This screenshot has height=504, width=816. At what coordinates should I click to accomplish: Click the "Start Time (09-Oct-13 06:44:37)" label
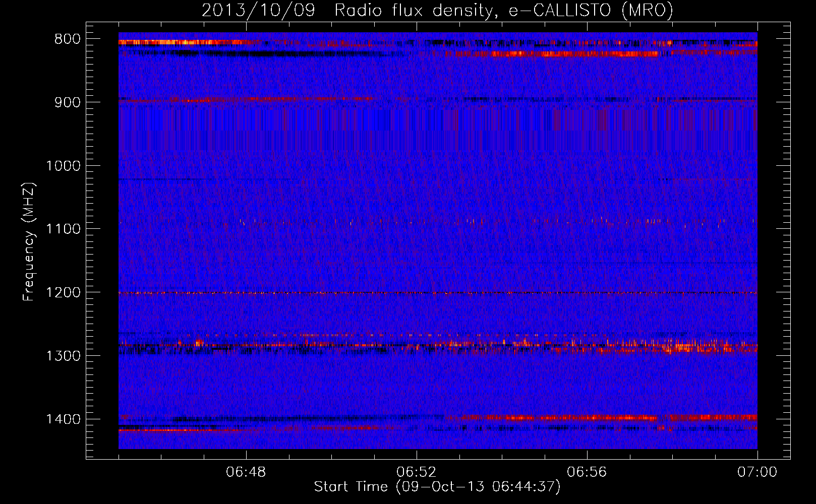437,487
